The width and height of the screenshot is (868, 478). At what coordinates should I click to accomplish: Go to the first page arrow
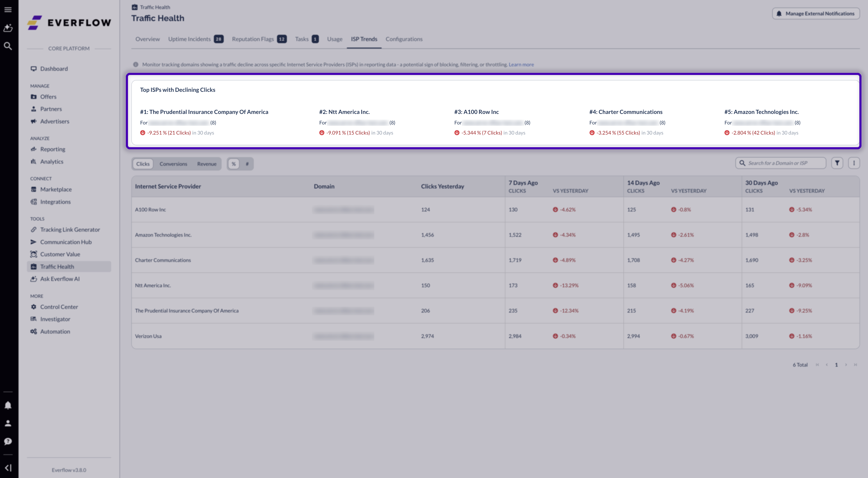coord(817,365)
